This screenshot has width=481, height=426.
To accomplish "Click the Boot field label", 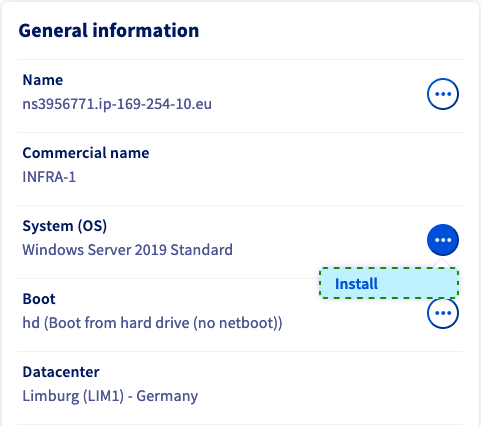I will 39,299.
